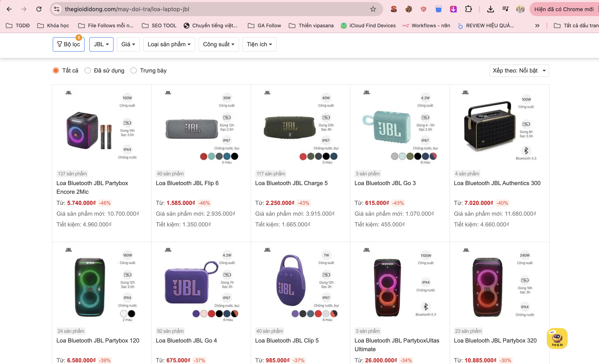Select the red color swatch on JBL Charge 5
Image resolution: width=599 pixels, height=364 pixels.
[x=303, y=157]
